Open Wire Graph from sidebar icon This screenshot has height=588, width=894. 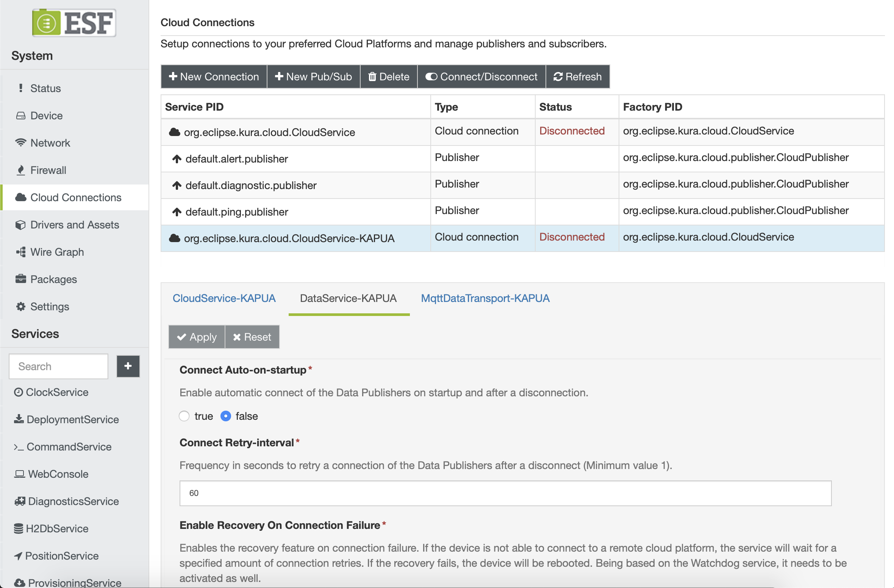21,252
